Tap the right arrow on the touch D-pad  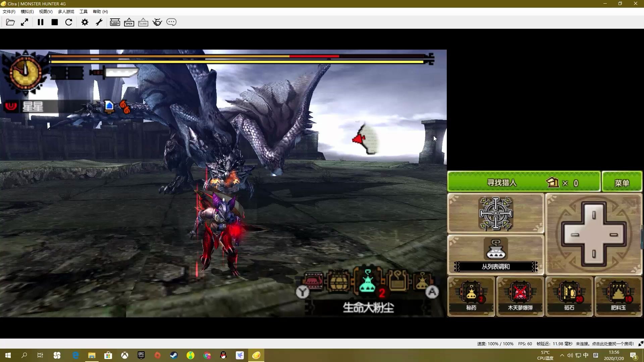coord(614,235)
